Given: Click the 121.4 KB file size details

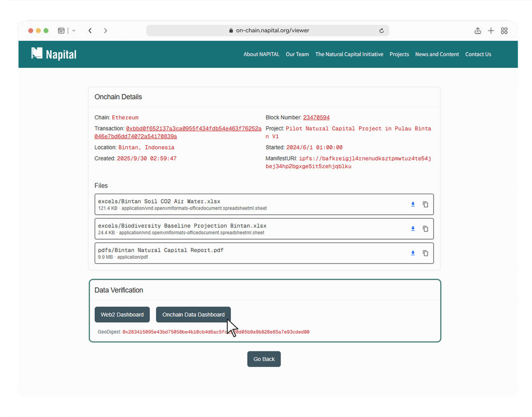Looking at the screenshot, I should coord(182,208).
